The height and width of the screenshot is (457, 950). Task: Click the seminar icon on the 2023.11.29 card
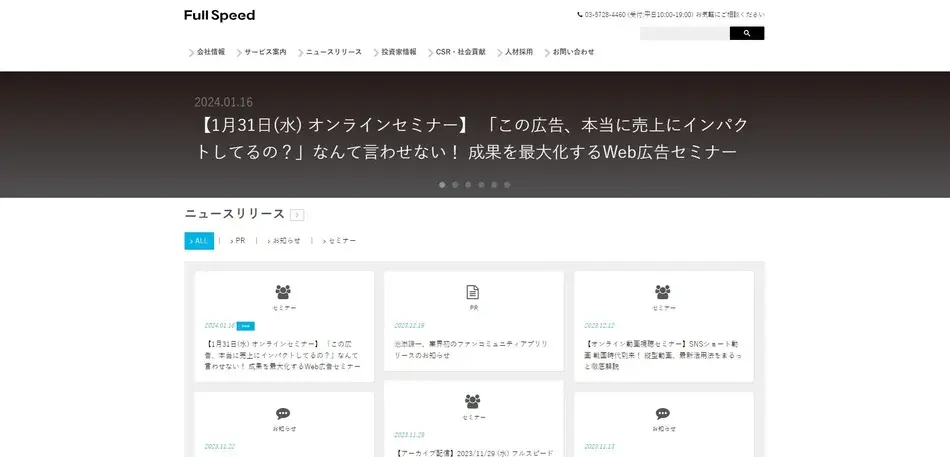(x=473, y=401)
